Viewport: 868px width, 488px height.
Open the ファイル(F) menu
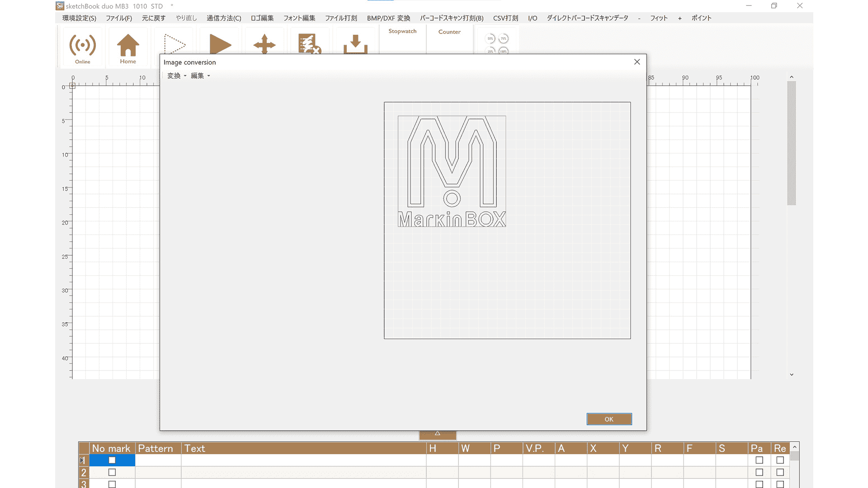(119, 18)
